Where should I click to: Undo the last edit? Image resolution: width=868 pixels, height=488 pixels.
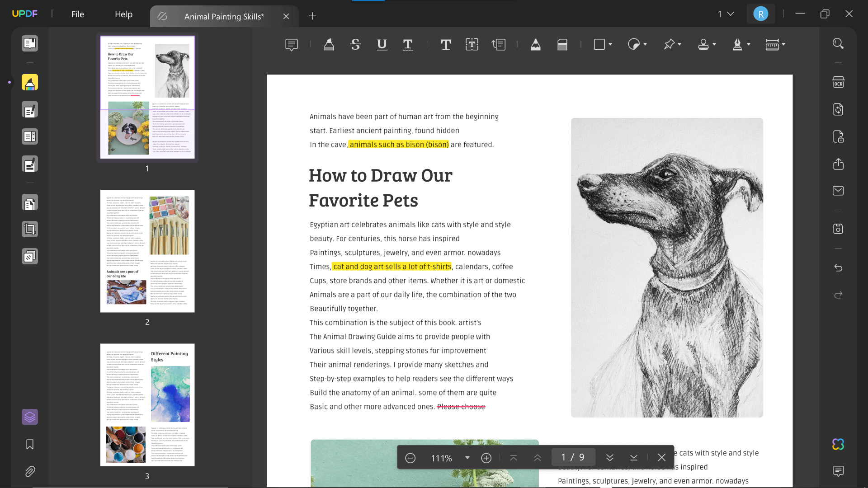839,268
